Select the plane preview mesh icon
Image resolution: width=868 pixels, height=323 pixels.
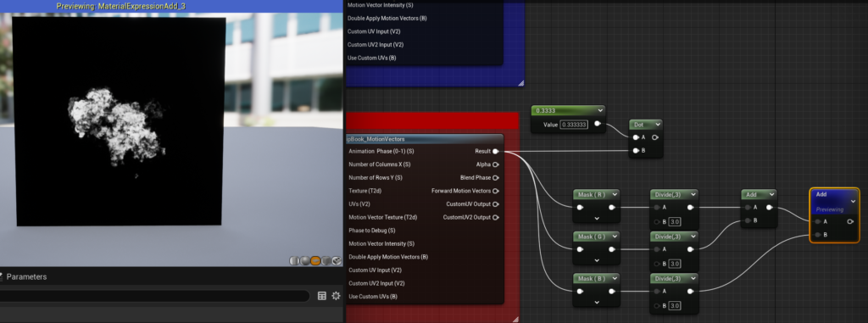click(x=315, y=261)
